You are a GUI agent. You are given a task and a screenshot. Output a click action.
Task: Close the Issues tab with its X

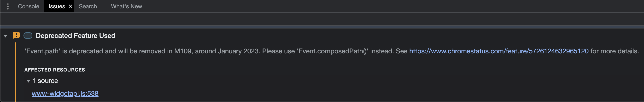[x=70, y=6]
